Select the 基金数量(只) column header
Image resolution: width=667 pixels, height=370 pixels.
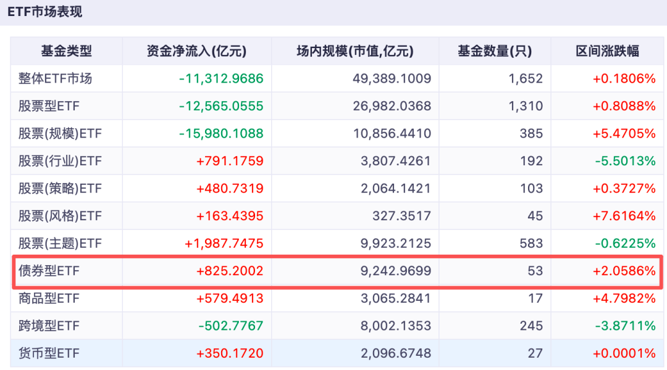pyautogui.click(x=495, y=51)
